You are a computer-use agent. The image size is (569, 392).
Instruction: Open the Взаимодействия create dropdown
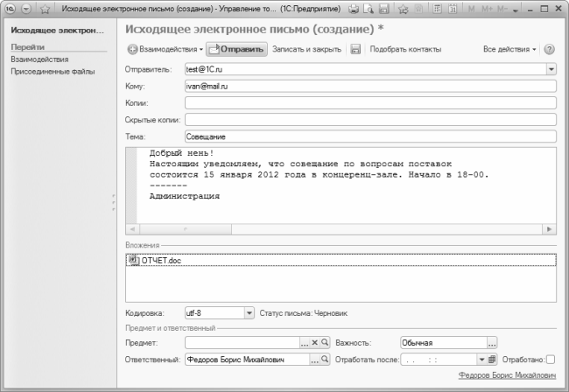pyautogui.click(x=165, y=49)
